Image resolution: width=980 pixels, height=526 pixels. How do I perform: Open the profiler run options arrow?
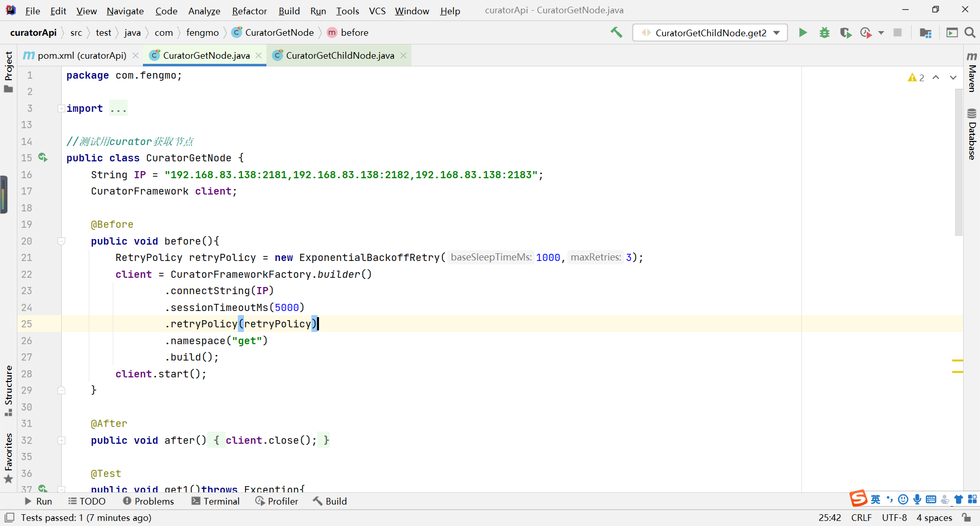pyautogui.click(x=881, y=33)
